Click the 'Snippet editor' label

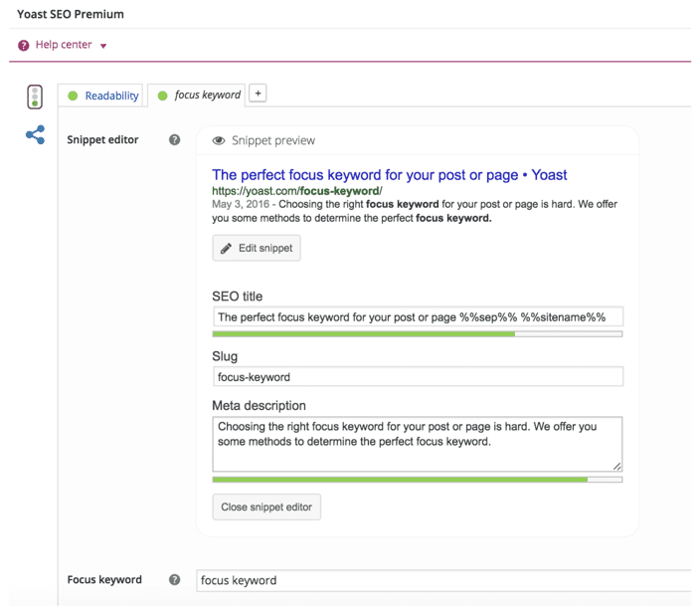(102, 140)
